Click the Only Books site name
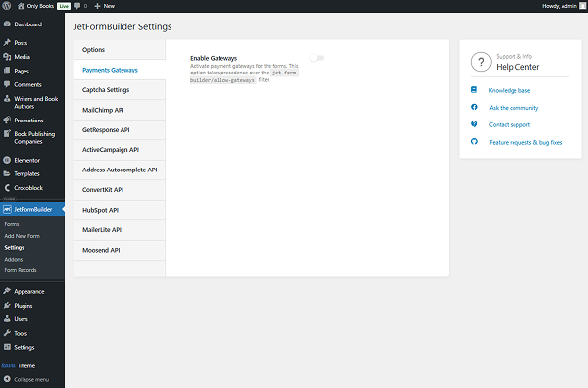This screenshot has height=388, width=588. coord(40,6)
